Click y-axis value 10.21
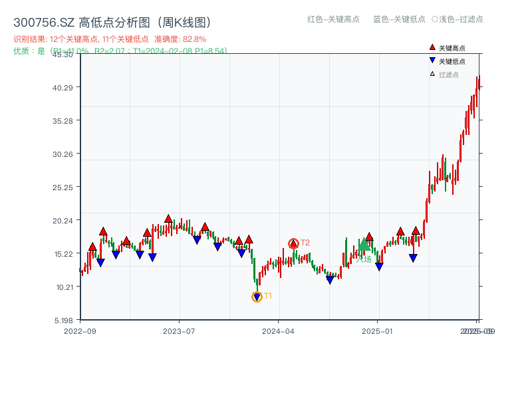This screenshot has width=532, height=399. point(65,287)
